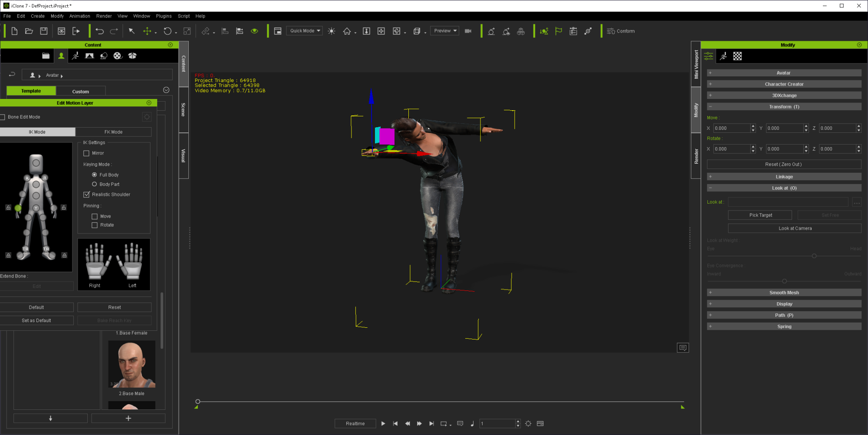Click the timeline settings gear icon
The width and height of the screenshot is (868, 435).
coord(528,424)
